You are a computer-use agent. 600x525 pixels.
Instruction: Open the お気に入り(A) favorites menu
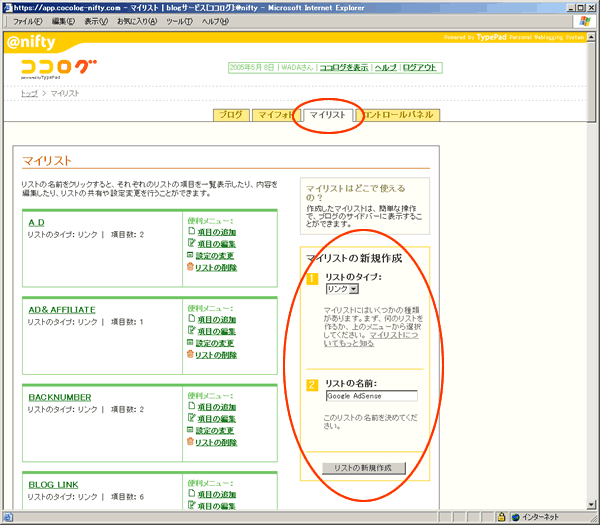[x=137, y=21]
